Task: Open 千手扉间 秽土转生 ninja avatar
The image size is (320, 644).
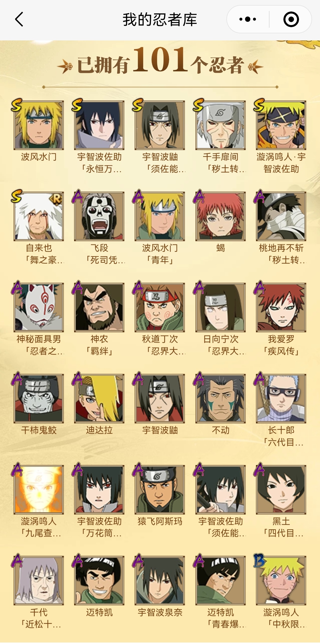Action: 221,125
